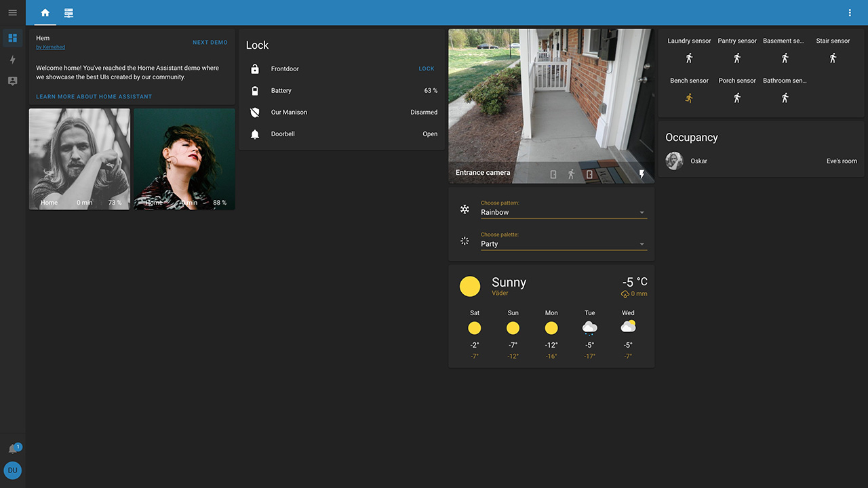Click the sun icon next to Choose palette
868x488 pixels.
pos(465,241)
